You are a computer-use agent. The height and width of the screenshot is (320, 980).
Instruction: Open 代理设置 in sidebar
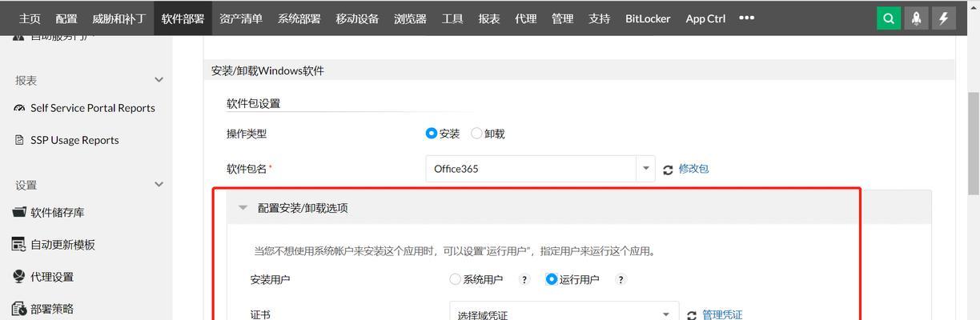(52, 277)
